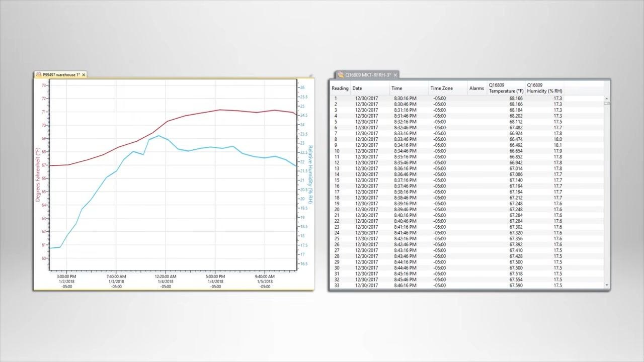Click the table scrollbar up arrow
This screenshot has width=644, height=362.
pos(607,99)
